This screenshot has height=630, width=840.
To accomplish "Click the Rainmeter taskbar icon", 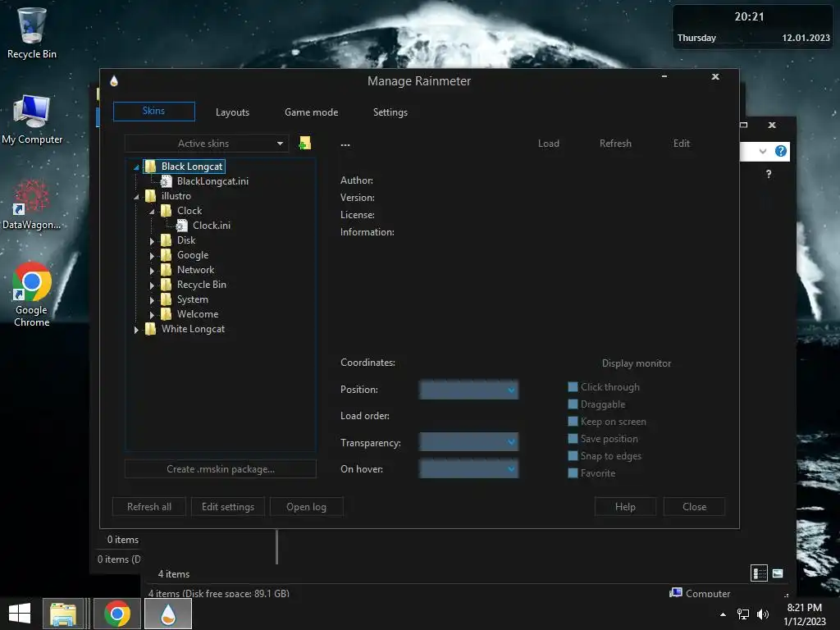I will [x=168, y=614].
